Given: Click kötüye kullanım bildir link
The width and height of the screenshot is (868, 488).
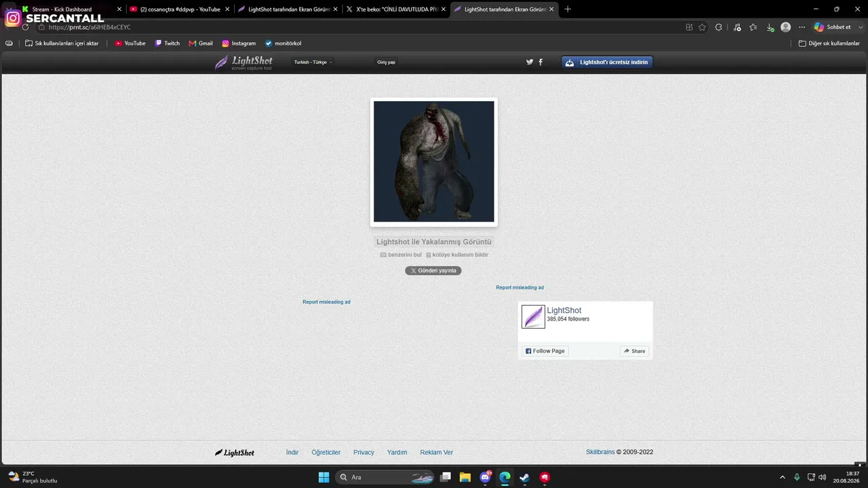Looking at the screenshot, I should click(457, 255).
